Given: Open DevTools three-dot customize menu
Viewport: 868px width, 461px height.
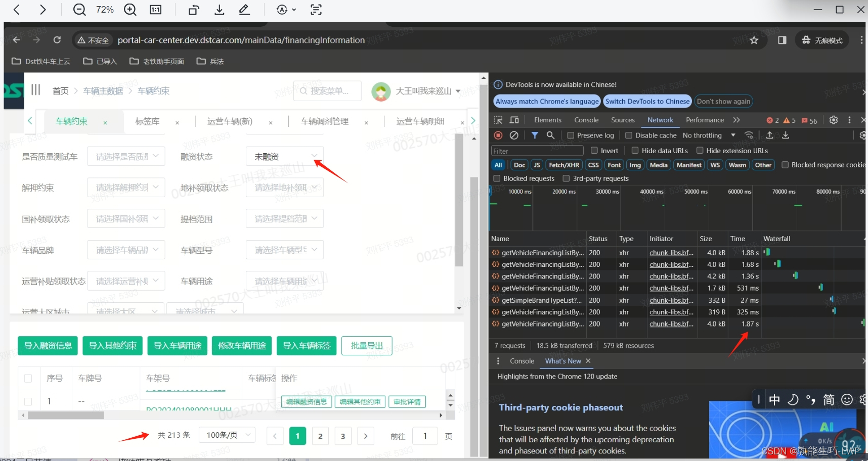Looking at the screenshot, I should [849, 120].
